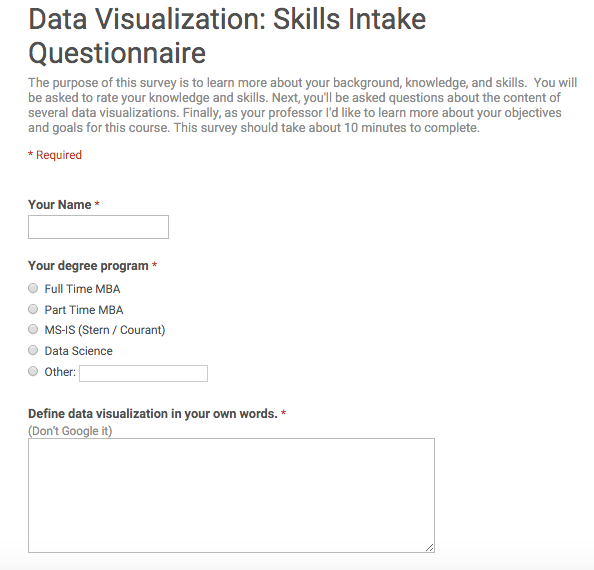Click the Your Name text input box

point(98,227)
